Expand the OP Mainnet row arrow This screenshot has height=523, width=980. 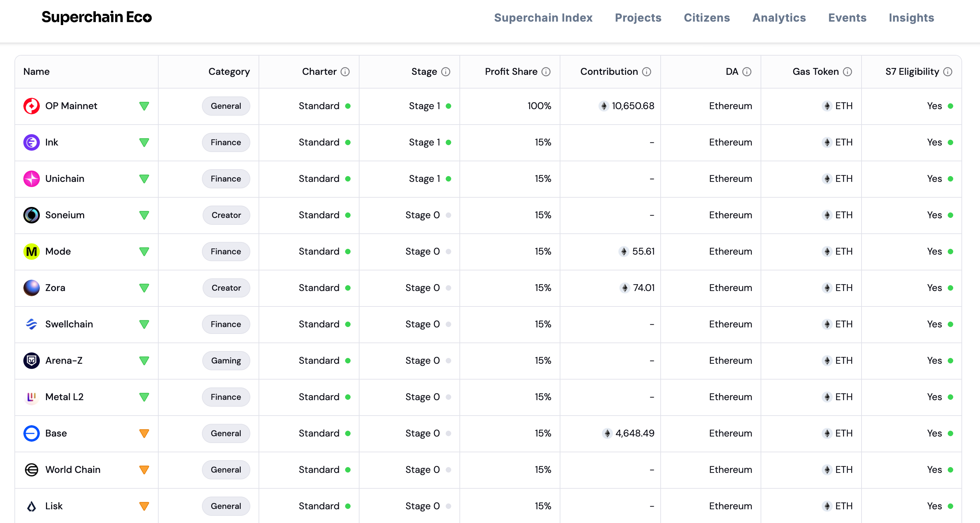click(x=144, y=106)
